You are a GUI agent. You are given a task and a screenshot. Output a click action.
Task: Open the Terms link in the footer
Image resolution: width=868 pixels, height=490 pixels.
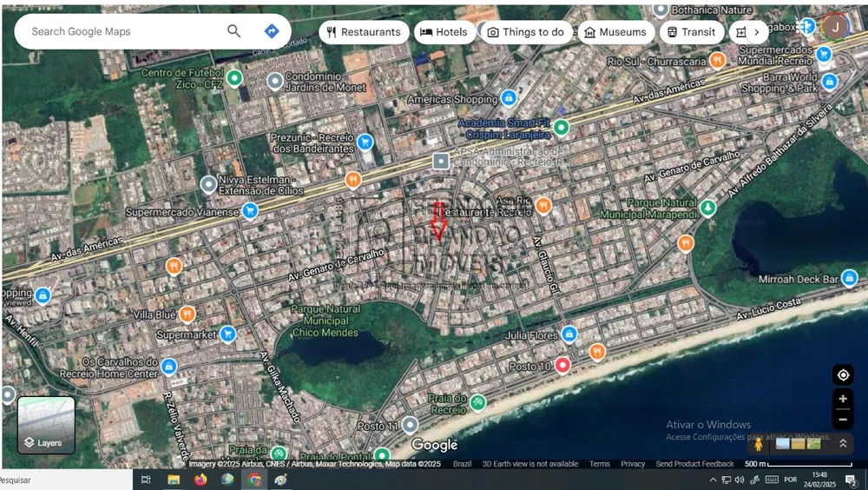599,464
